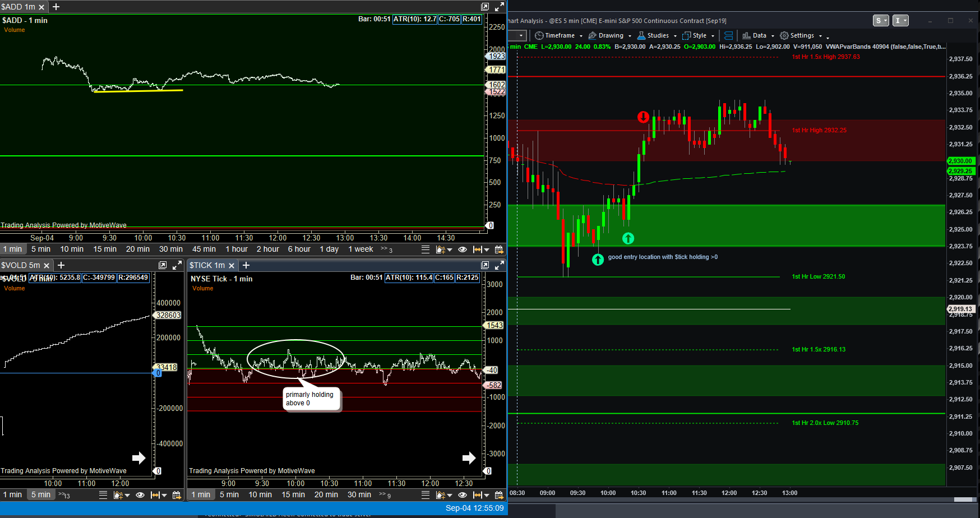The image size is (980, 518).
Task: Open the $ADD chart calendar go-to-date icon
Action: 499,249
